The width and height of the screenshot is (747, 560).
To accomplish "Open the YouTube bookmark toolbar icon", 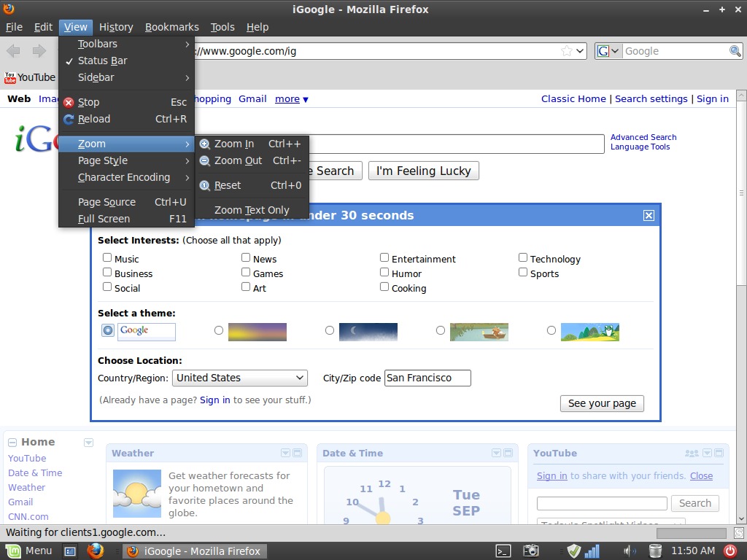I will 10,77.
